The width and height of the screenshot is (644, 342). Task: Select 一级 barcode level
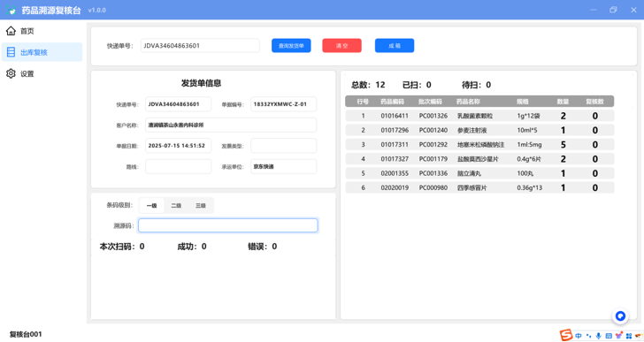pyautogui.click(x=151, y=205)
